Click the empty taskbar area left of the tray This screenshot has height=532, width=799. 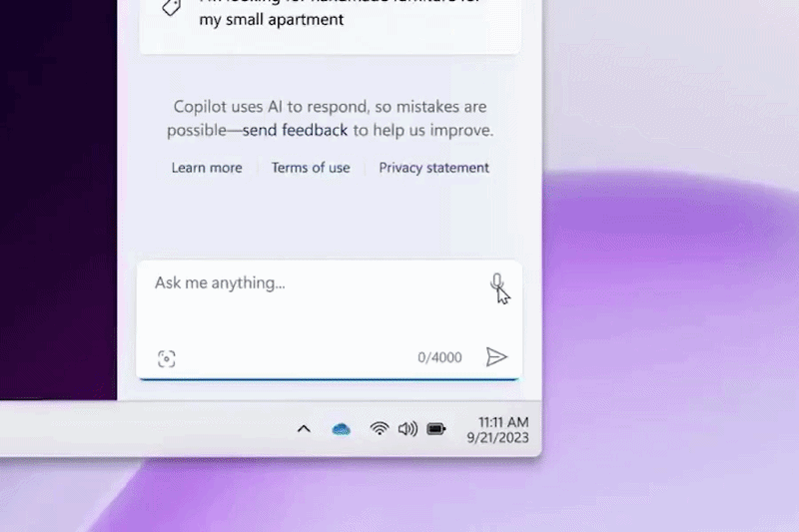(x=143, y=429)
